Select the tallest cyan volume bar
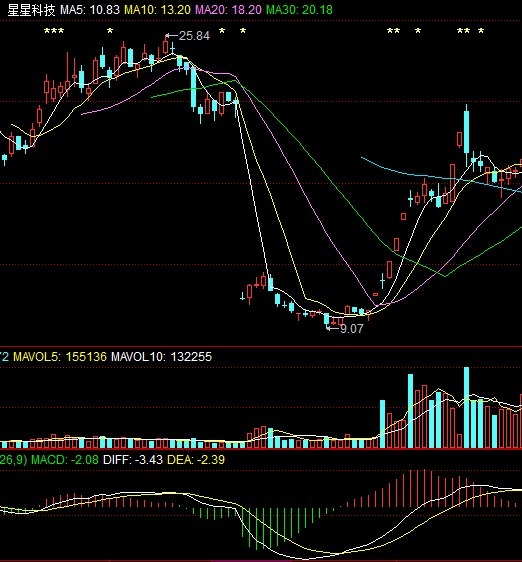This screenshot has height=562, width=522. pyautogui.click(x=466, y=408)
